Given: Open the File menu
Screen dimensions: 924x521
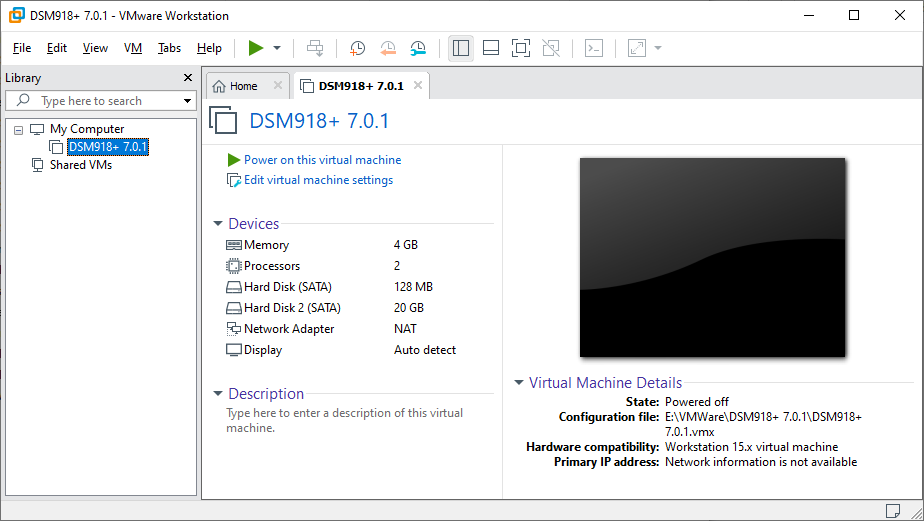Looking at the screenshot, I should [22, 48].
